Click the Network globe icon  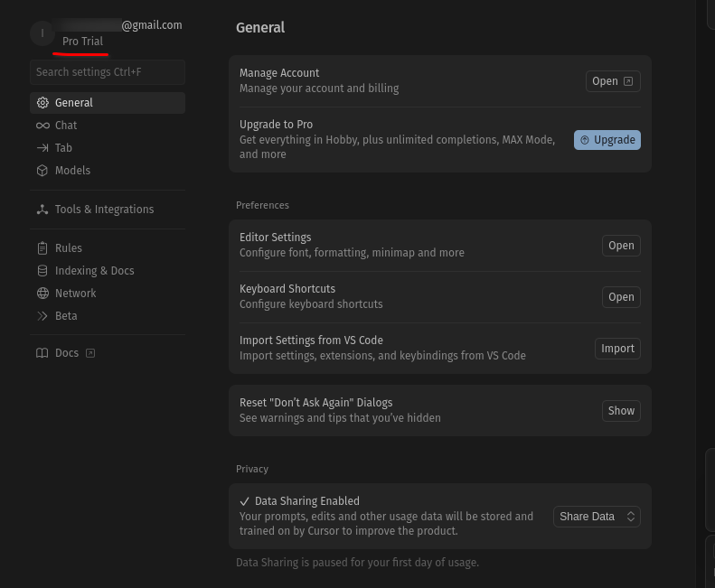tap(42, 294)
